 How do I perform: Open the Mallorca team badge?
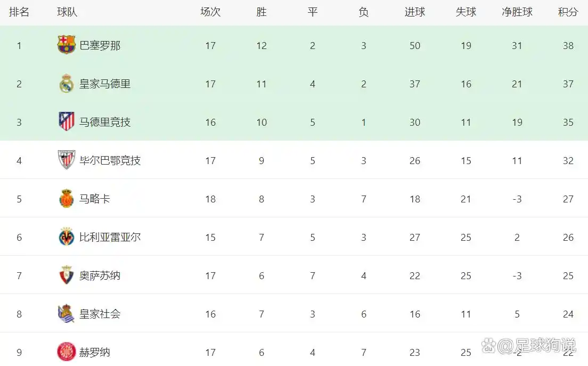[67, 198]
